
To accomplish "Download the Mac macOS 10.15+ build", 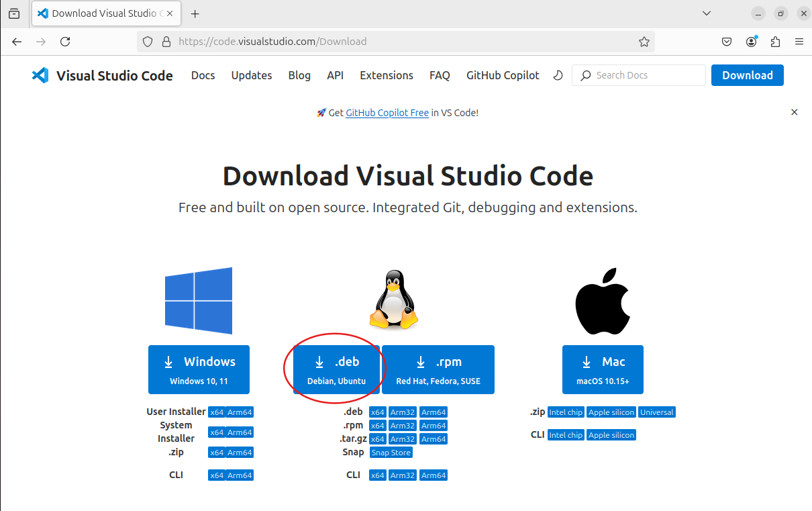I will pos(603,369).
